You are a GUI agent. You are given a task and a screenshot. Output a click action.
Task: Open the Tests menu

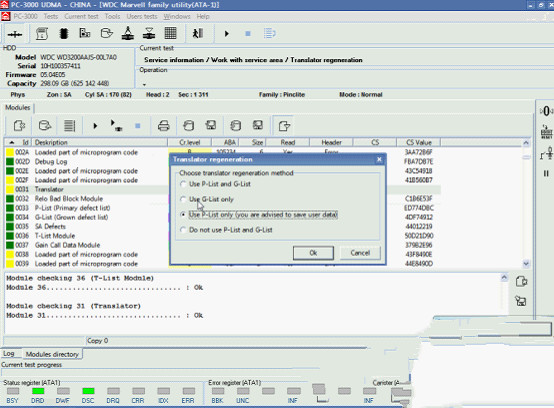pos(51,16)
